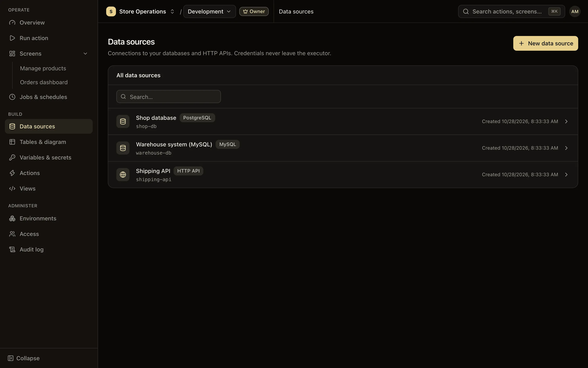Click the Audit log scroll icon
The width and height of the screenshot is (588, 368).
click(12, 249)
